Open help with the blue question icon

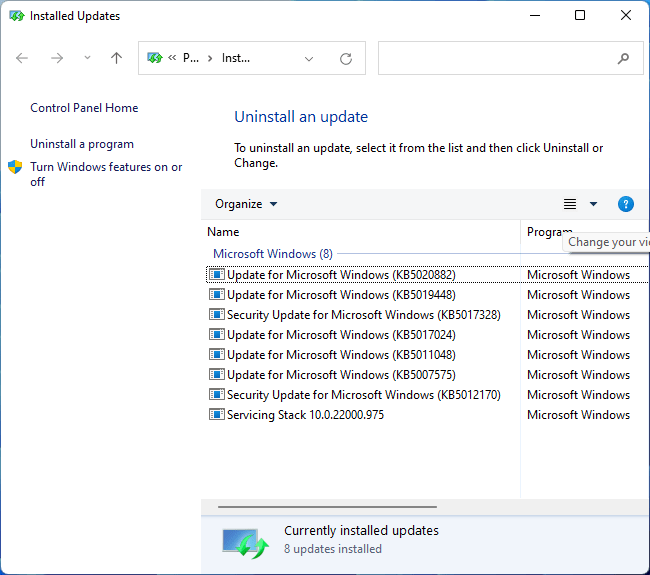(626, 204)
